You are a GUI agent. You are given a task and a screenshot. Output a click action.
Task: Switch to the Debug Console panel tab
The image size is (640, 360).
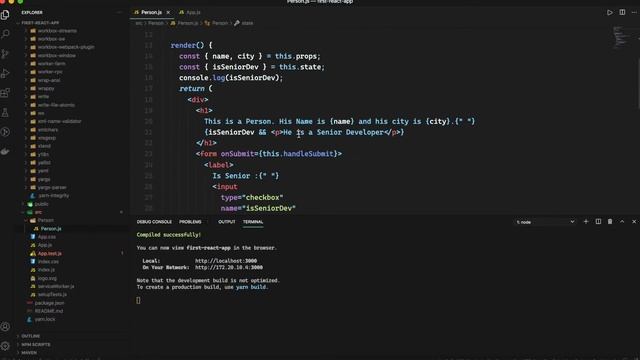(154, 222)
